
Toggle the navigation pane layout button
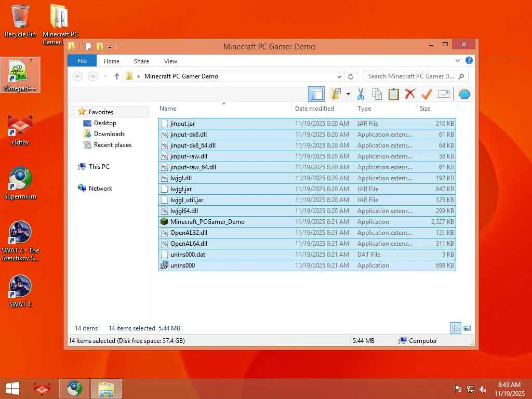316,94
